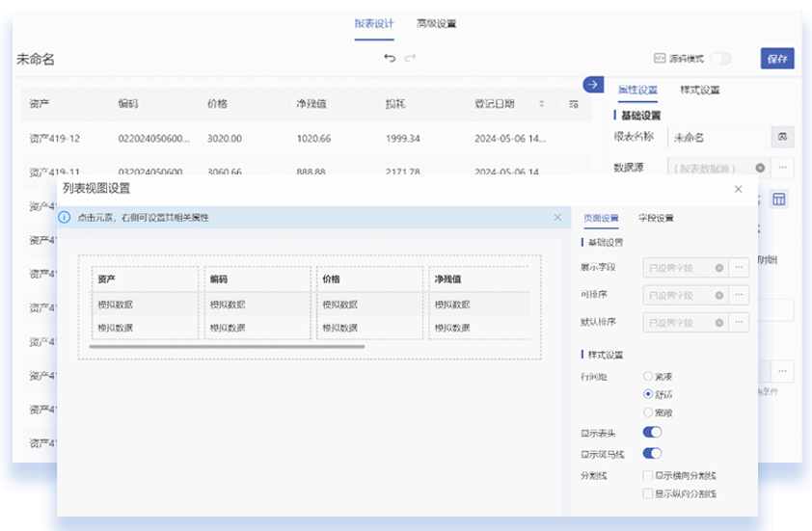The width and height of the screenshot is (812, 531).
Task: Clear the 可排序 selection
Action: (719, 295)
